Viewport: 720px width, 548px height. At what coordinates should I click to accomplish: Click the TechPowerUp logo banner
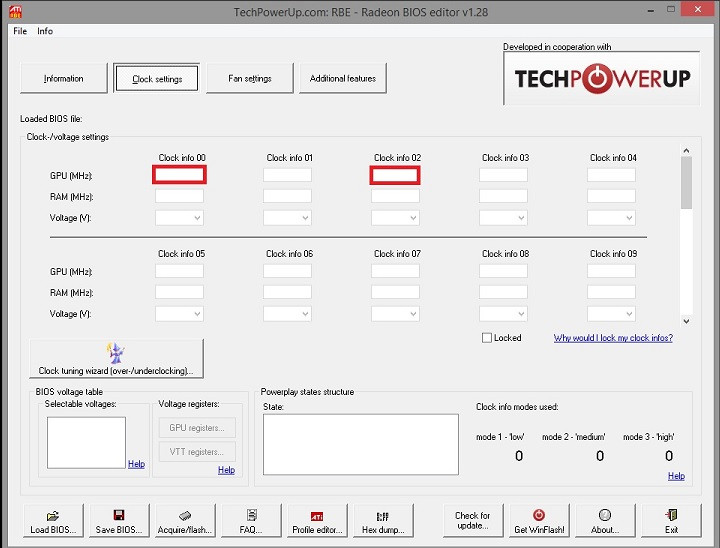[x=602, y=79]
